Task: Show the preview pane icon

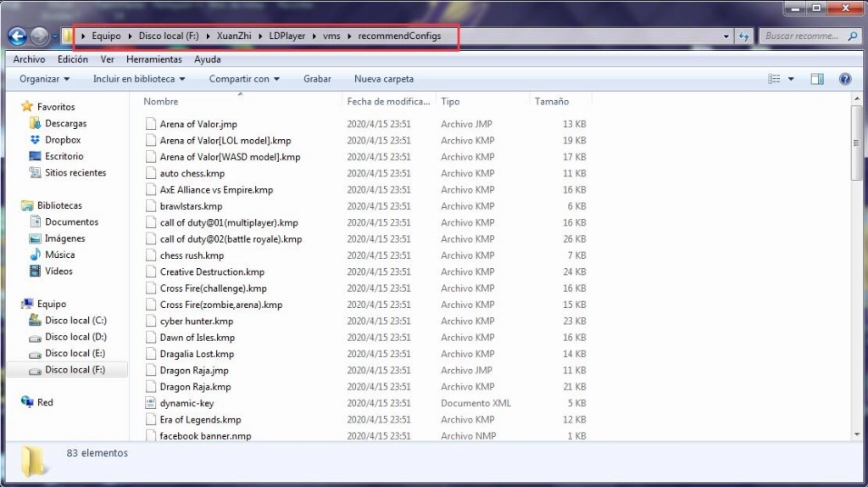Action: pos(817,79)
